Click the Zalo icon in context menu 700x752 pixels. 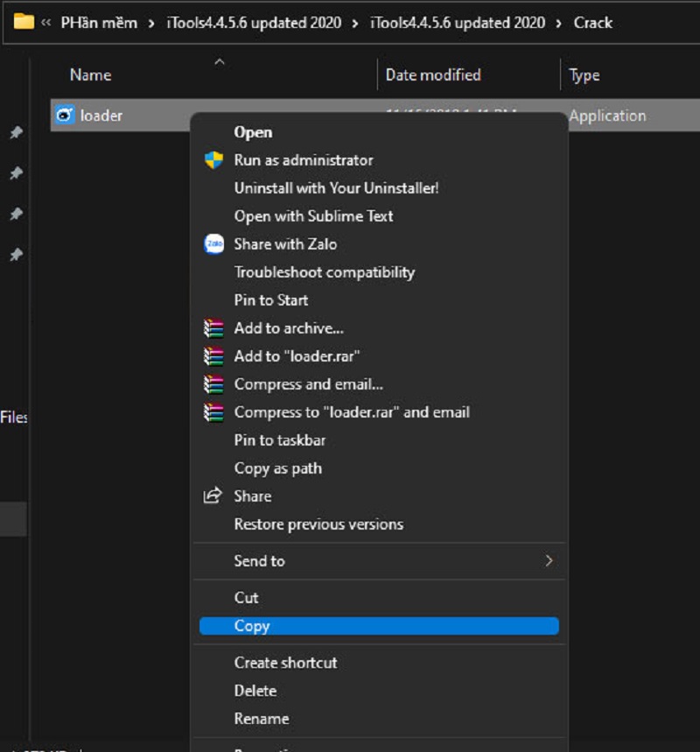213,244
